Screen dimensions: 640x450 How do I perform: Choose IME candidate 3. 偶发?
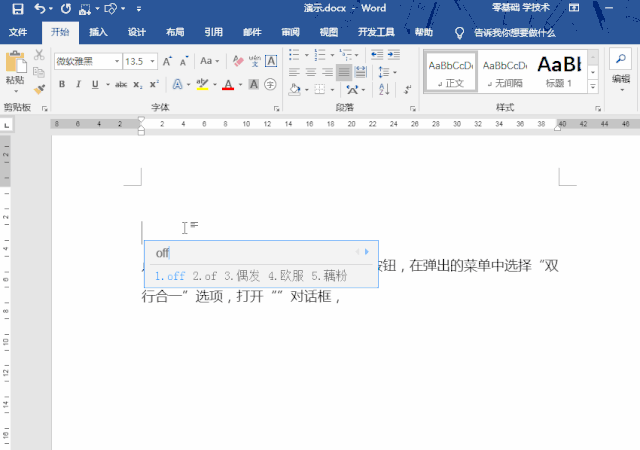pyautogui.click(x=242, y=276)
